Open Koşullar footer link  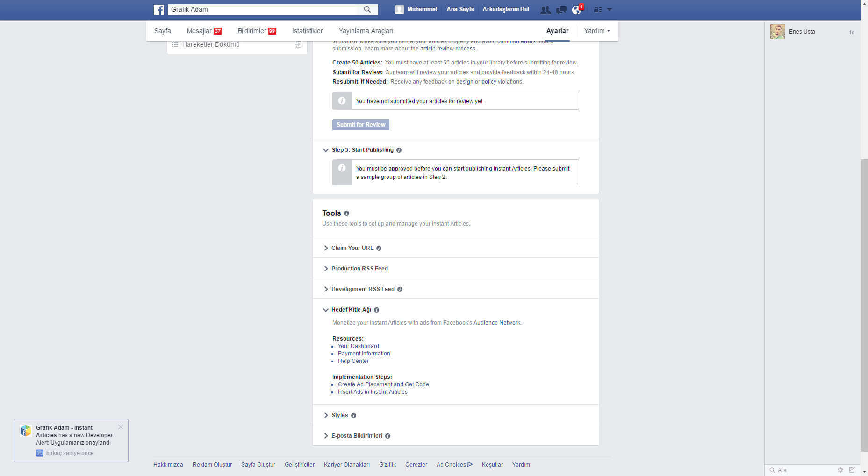tap(492, 465)
